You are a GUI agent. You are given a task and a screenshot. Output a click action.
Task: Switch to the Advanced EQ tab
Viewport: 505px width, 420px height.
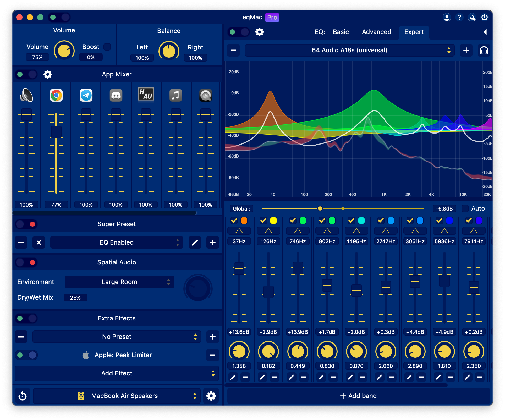click(376, 32)
